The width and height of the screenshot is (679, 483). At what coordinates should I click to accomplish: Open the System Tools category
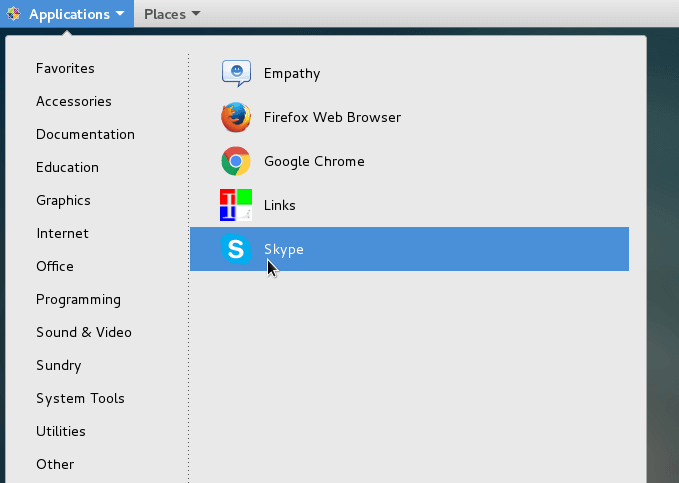80,398
